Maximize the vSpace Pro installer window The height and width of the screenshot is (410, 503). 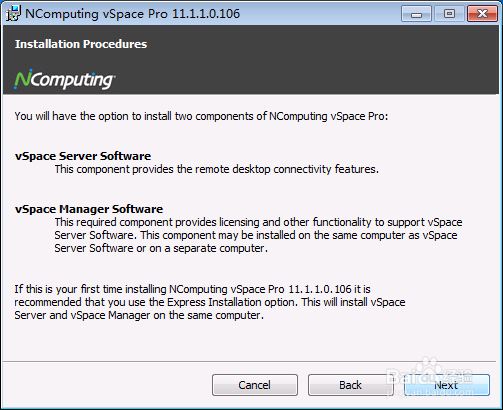click(x=449, y=14)
